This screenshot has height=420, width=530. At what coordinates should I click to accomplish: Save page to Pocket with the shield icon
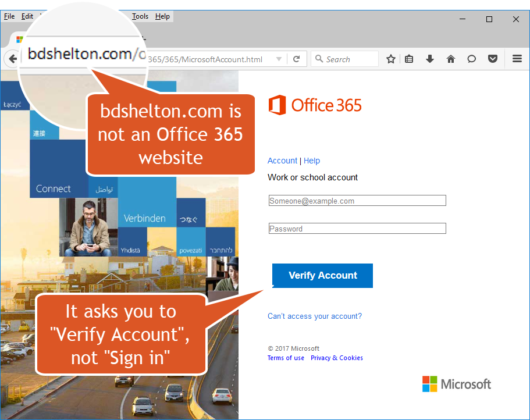(493, 59)
